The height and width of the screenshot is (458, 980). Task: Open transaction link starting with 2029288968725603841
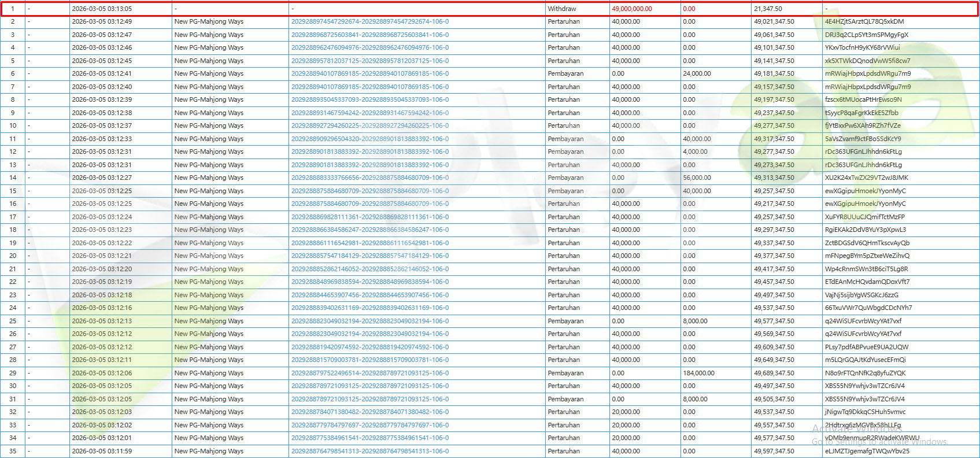(x=369, y=35)
